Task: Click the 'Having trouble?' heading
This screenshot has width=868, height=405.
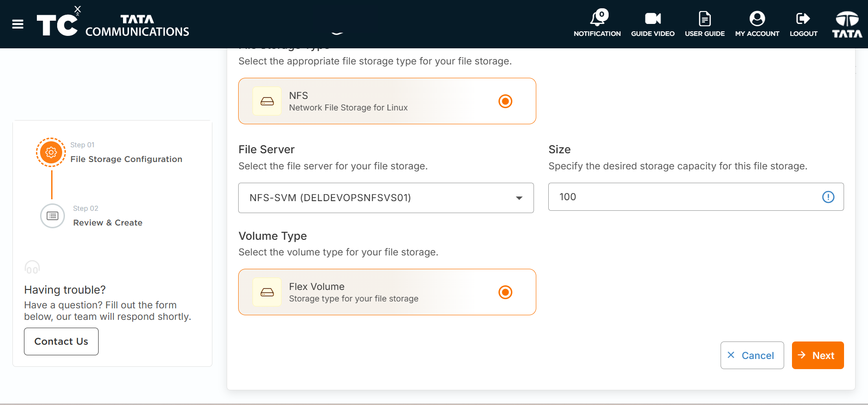Action: click(x=65, y=290)
